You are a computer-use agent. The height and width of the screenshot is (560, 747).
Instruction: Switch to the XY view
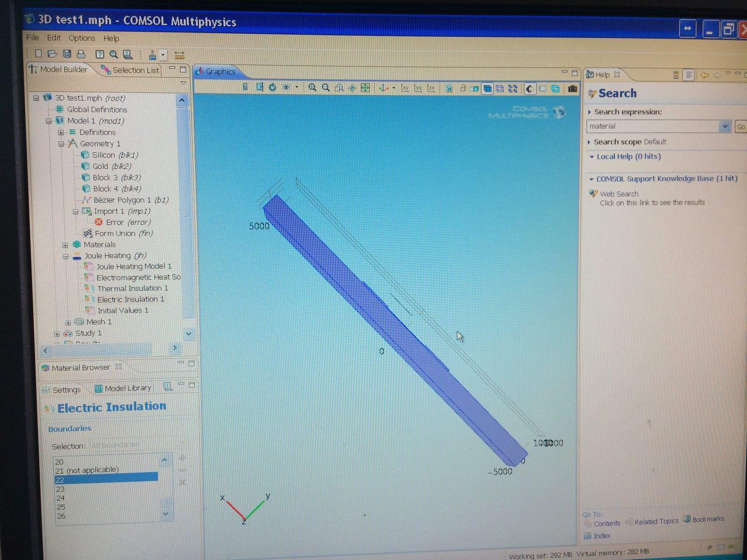[404, 88]
